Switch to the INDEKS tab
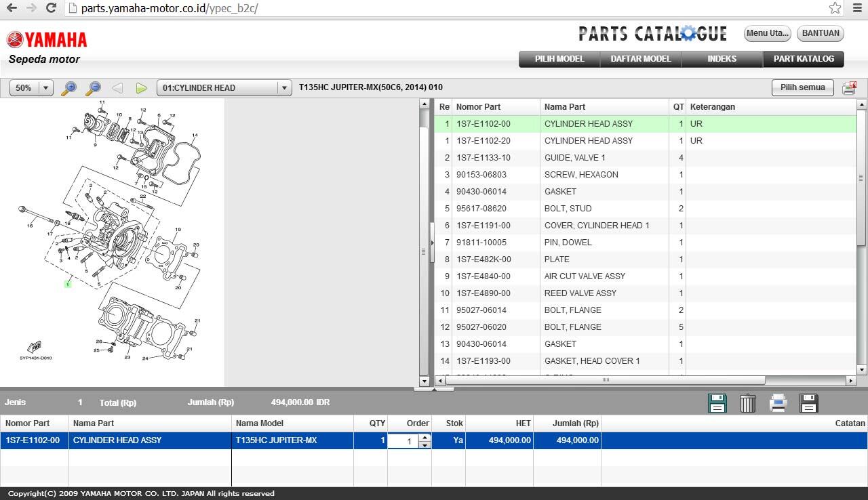Image resolution: width=868 pixels, height=500 pixels. tap(722, 59)
